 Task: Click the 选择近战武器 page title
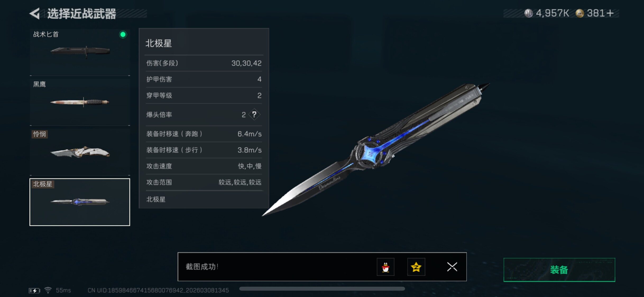tap(82, 14)
